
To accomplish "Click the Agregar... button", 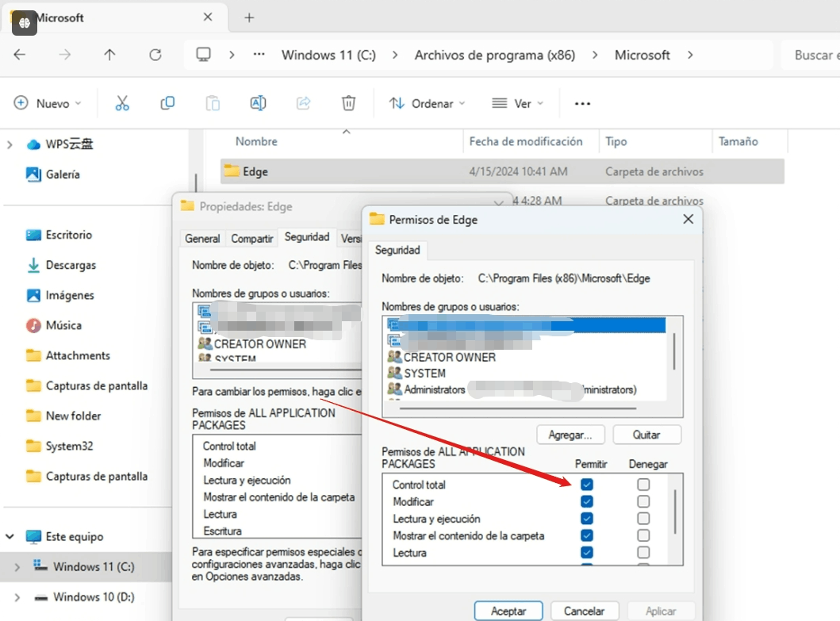I will pos(570,435).
